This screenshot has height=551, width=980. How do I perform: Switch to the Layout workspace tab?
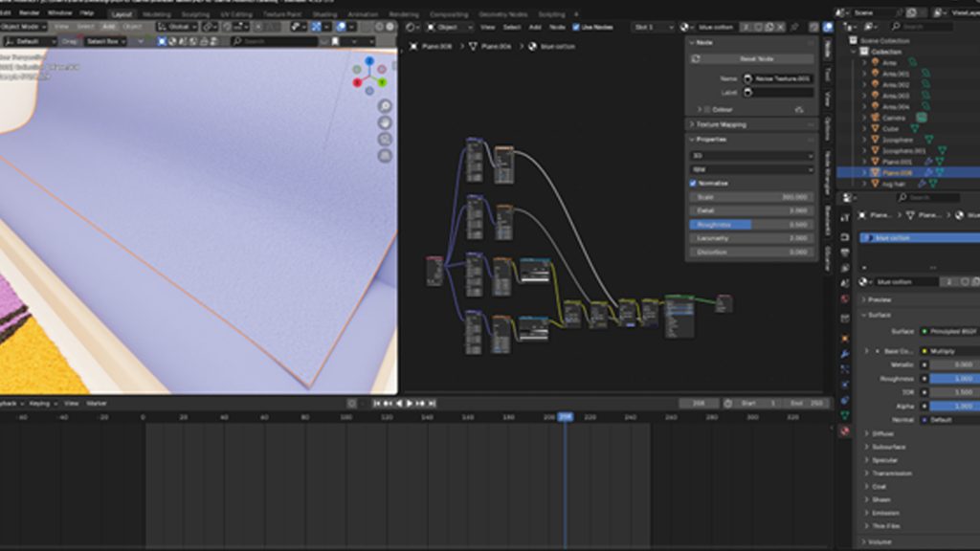[122, 14]
